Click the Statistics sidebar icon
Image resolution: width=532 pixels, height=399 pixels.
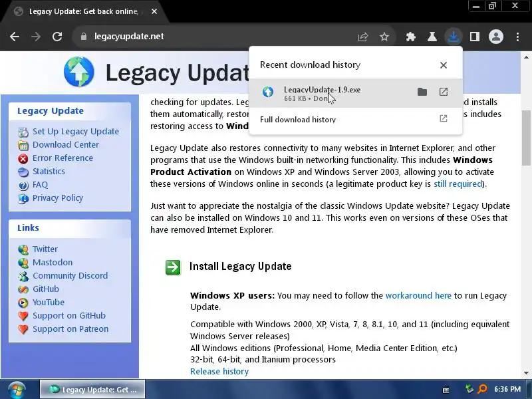pyautogui.click(x=23, y=172)
